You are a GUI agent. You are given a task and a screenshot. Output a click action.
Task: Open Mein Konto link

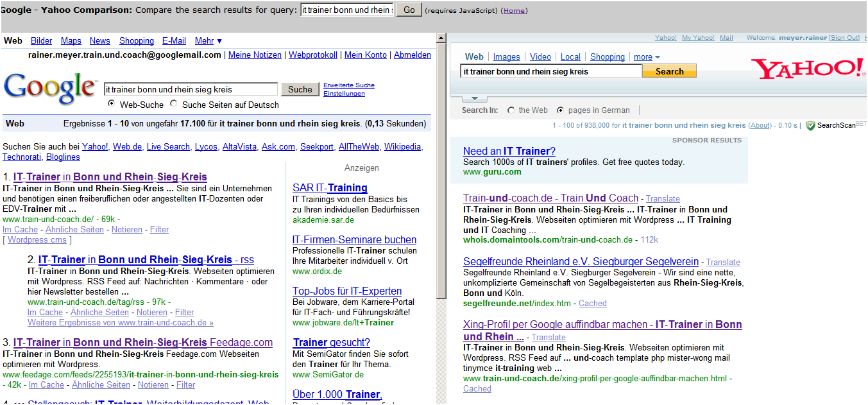click(x=366, y=55)
